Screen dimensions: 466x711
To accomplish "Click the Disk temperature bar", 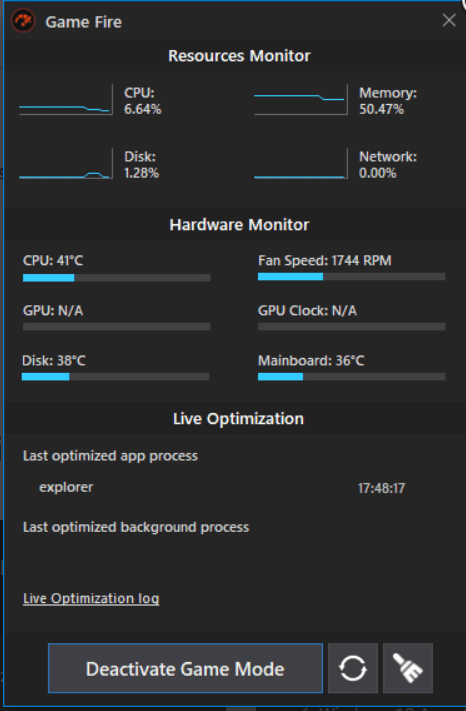I will pos(116,376).
